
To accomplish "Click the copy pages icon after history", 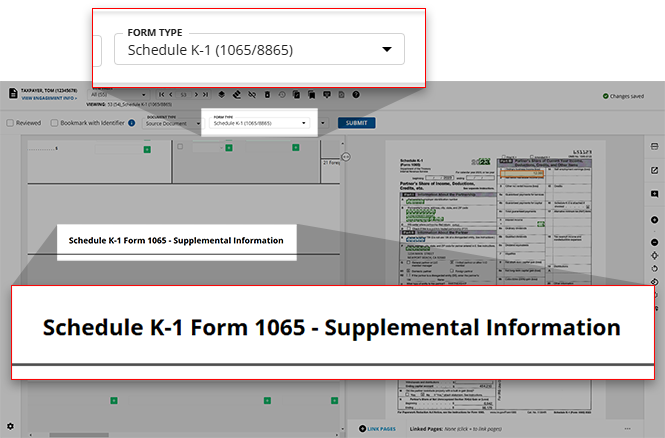I will click(296, 95).
